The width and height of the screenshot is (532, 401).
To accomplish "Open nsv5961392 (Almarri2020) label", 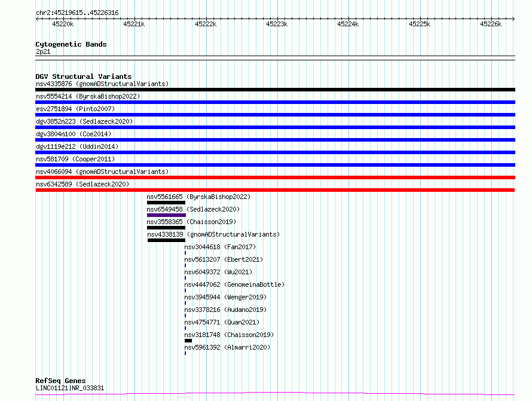I will pyautogui.click(x=227, y=347).
